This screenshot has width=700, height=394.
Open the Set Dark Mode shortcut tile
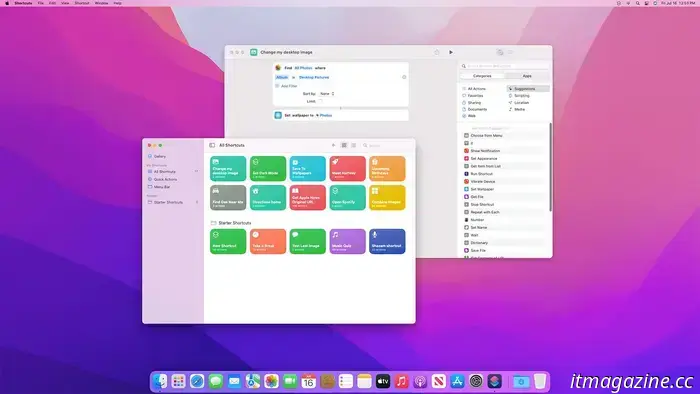[x=268, y=169]
